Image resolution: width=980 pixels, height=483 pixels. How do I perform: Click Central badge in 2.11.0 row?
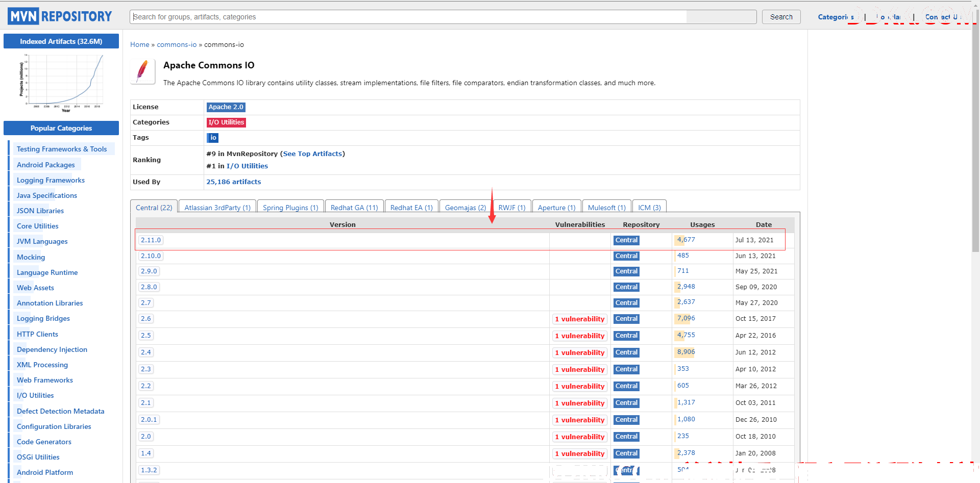coord(626,240)
